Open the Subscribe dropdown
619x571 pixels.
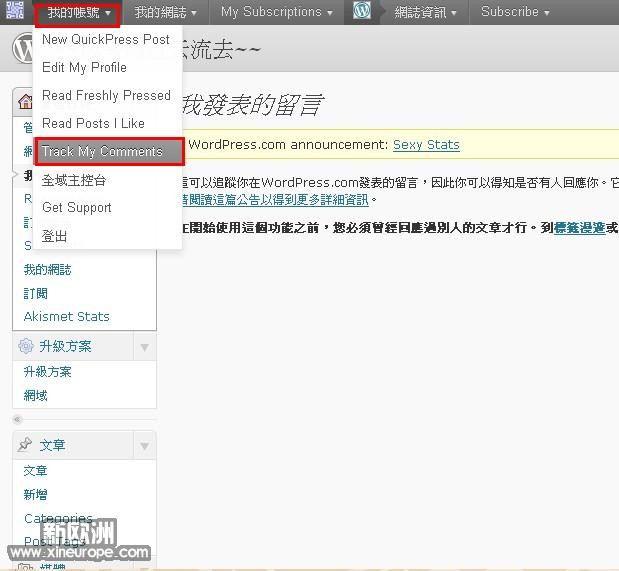click(x=515, y=12)
